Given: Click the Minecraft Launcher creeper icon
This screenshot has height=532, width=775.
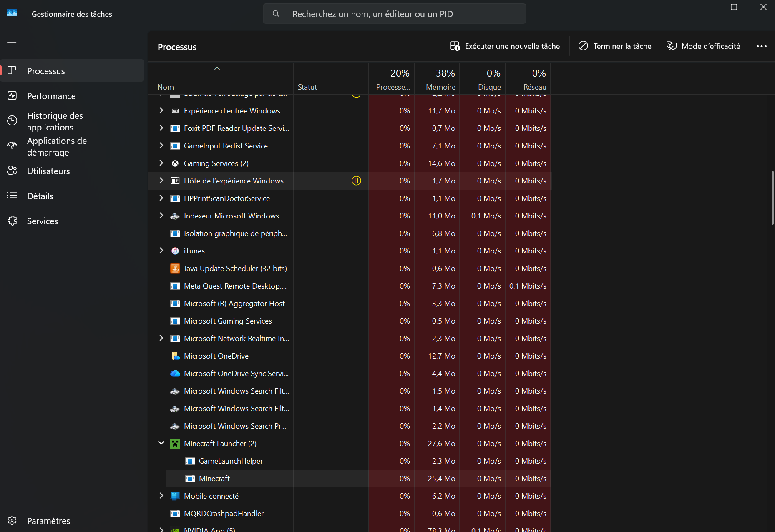Looking at the screenshot, I should point(175,444).
